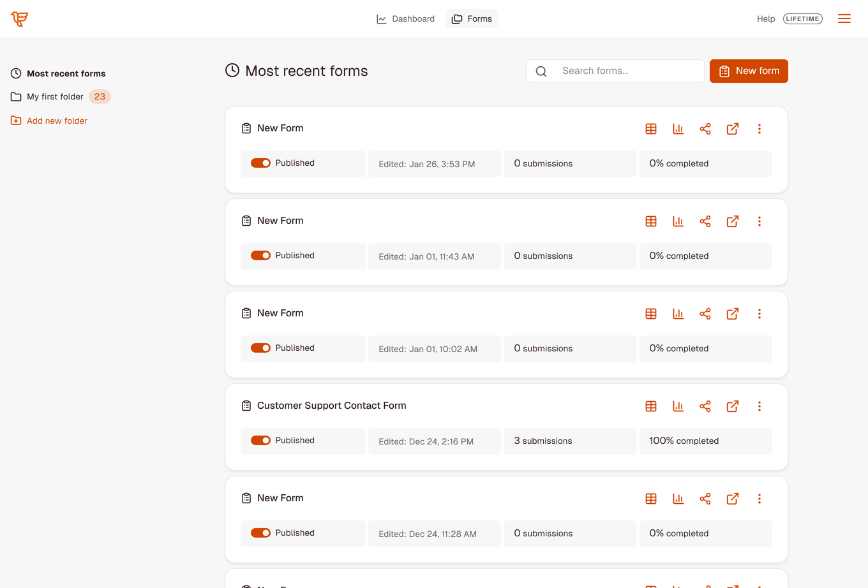Open more options for form edited Dec 24, 11:28 AM
868x588 pixels.
click(x=759, y=499)
